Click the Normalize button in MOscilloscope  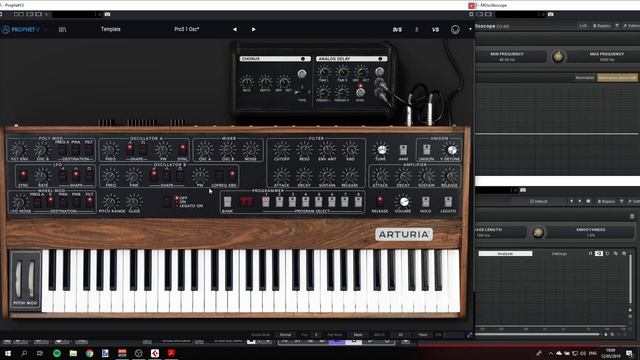point(584,78)
